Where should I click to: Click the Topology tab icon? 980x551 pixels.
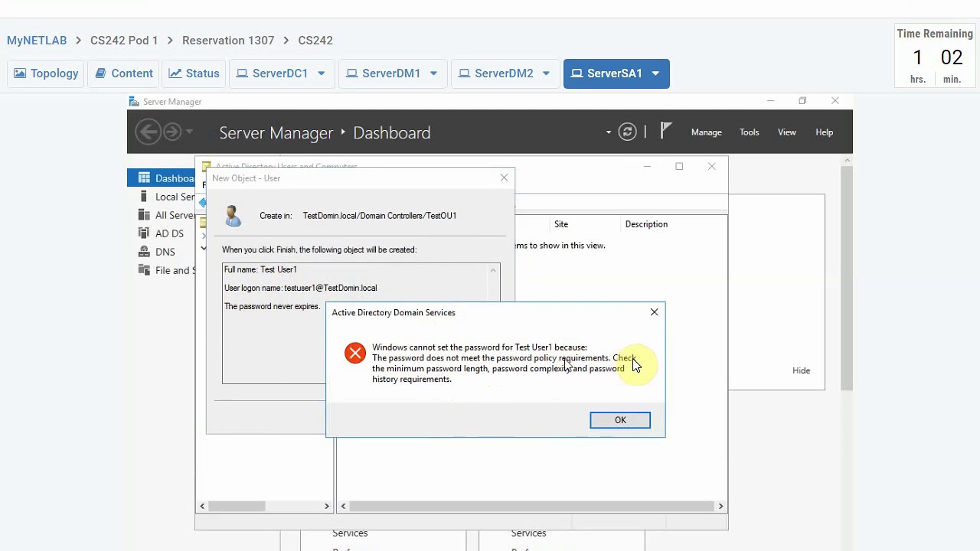pyautogui.click(x=20, y=73)
